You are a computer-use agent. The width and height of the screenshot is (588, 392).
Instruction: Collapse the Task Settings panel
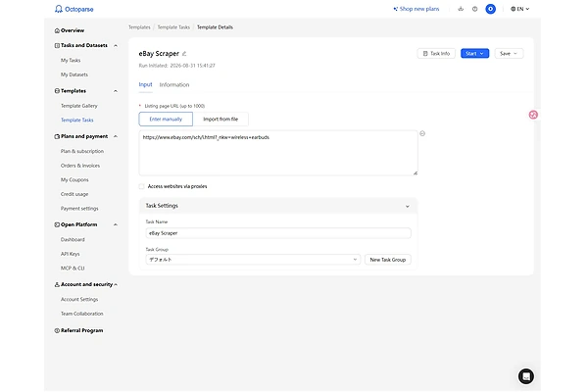point(408,207)
